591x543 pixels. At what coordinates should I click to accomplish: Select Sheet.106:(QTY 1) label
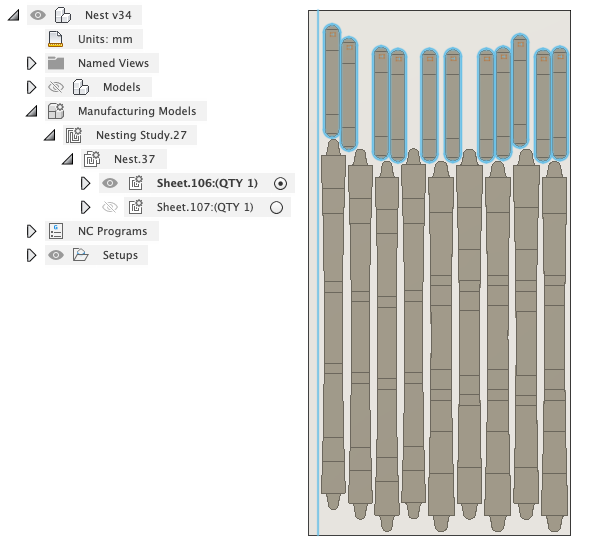click(x=207, y=183)
